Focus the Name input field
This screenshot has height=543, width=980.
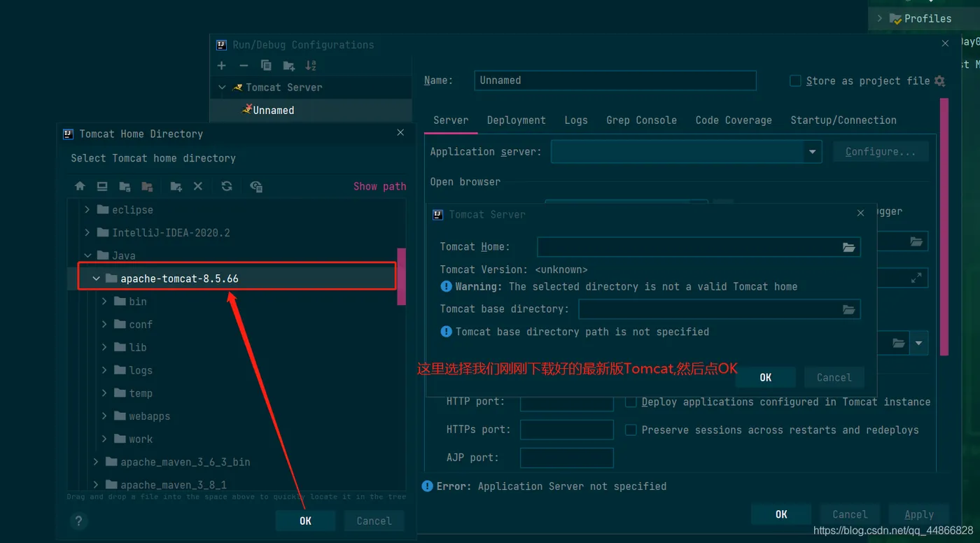click(615, 80)
